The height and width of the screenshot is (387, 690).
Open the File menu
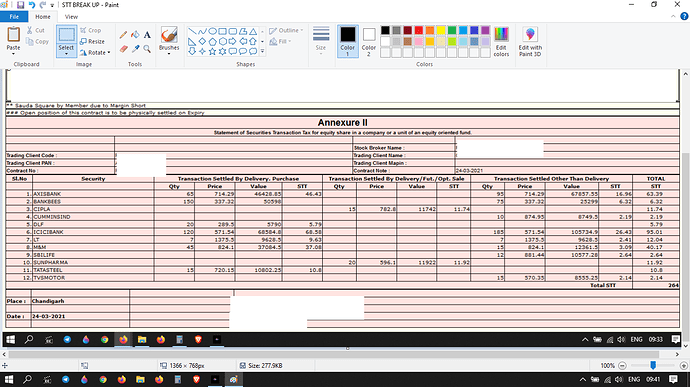point(14,17)
